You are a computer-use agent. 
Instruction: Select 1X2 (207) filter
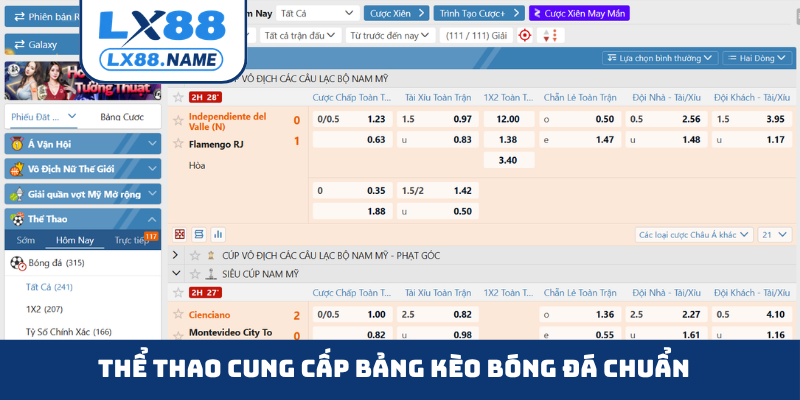(x=44, y=309)
